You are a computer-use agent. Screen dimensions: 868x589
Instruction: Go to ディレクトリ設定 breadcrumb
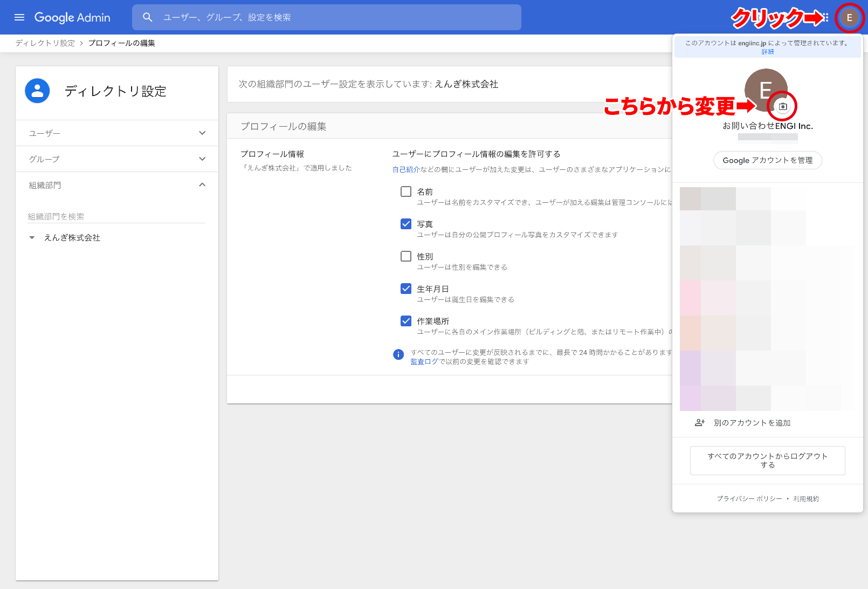45,43
